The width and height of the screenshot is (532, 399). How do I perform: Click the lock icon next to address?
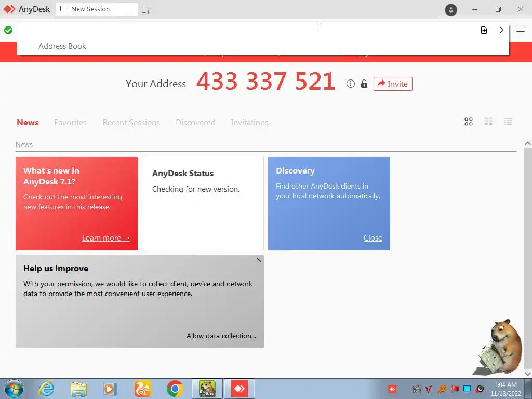pyautogui.click(x=364, y=84)
